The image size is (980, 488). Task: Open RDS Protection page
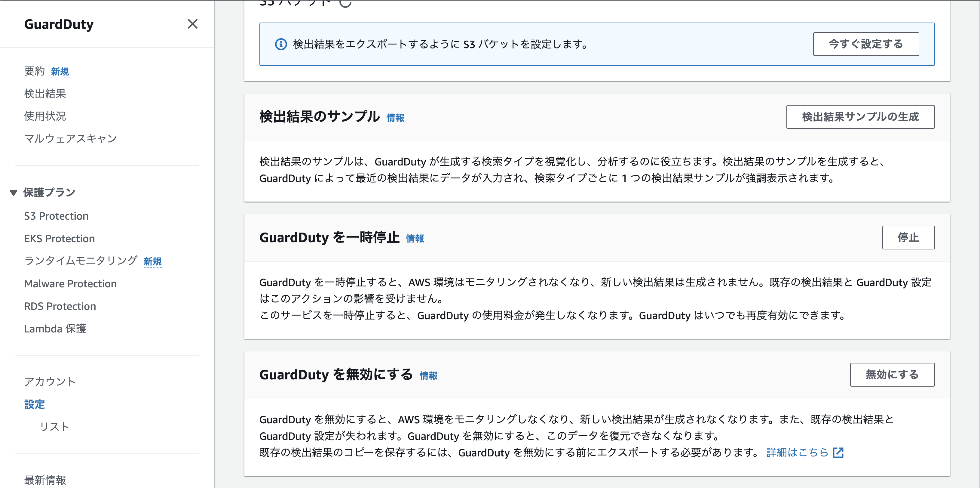60,306
